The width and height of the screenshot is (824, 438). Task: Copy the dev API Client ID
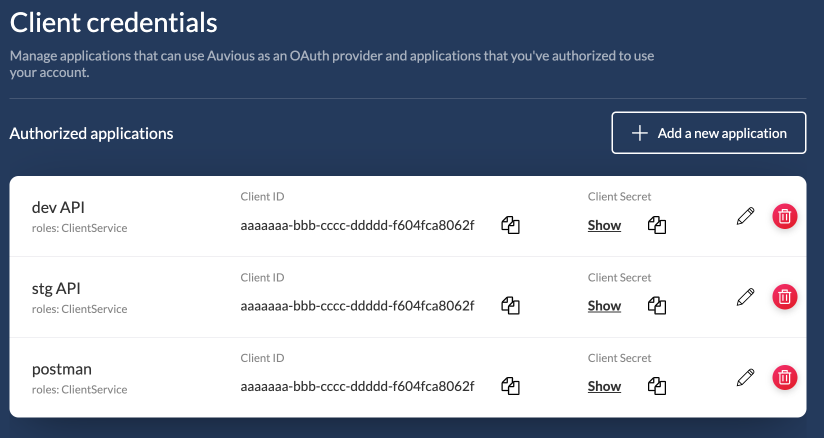511,225
